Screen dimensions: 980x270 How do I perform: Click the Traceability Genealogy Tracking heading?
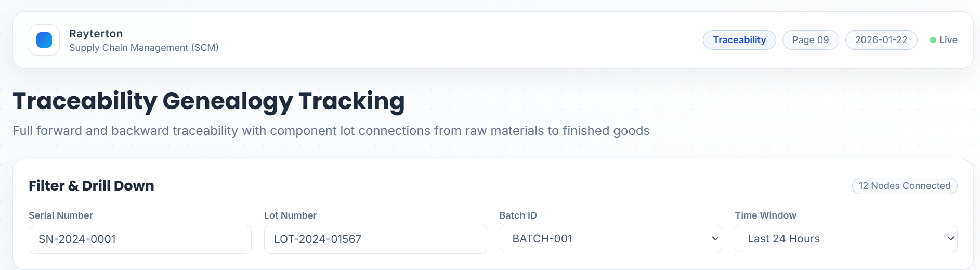(208, 101)
